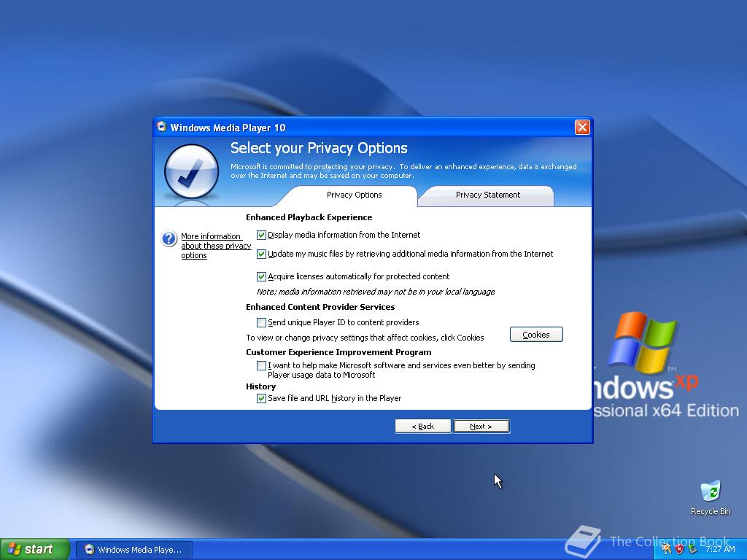This screenshot has height=560, width=747.
Task: Click the 'Enhanced Playback Experience' section heading
Action: tap(309, 217)
